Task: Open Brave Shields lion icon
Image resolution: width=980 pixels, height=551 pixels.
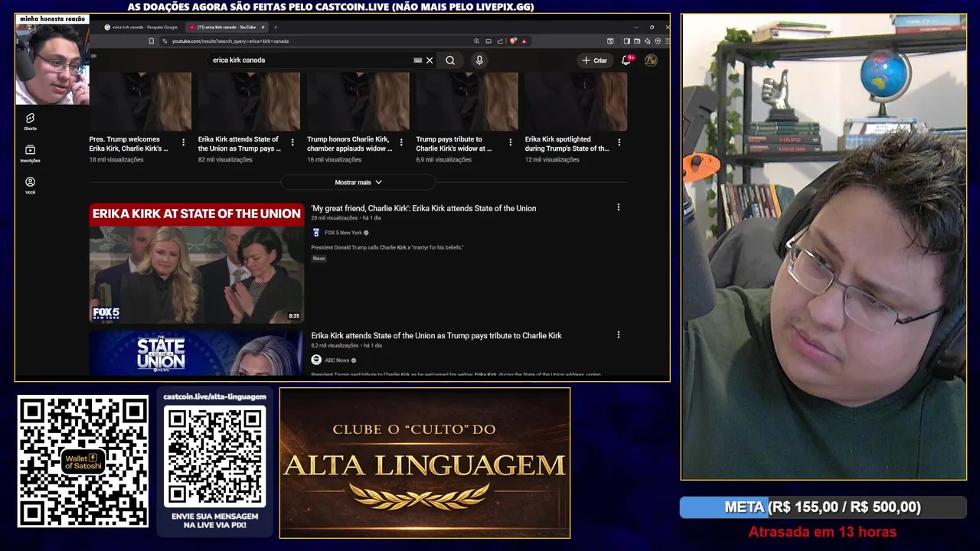Action: (x=513, y=41)
